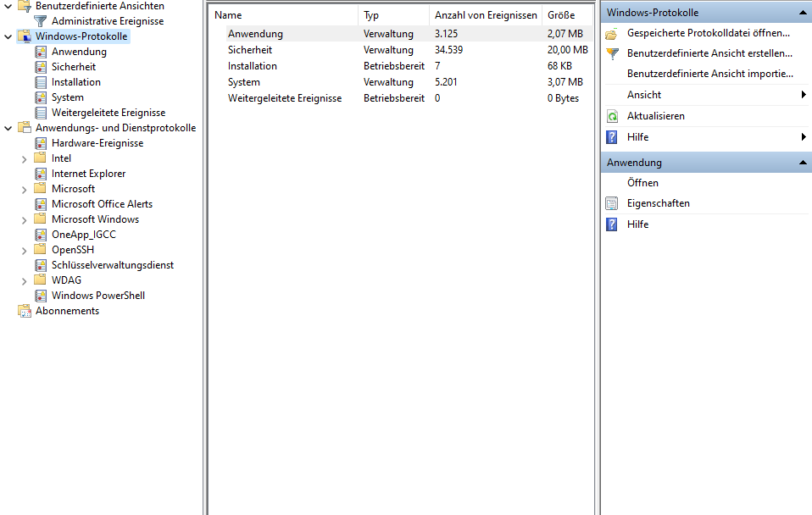Screen dimensions: 812x515
Task: Click the Windows PowerShell log icon
Action: [41, 296]
